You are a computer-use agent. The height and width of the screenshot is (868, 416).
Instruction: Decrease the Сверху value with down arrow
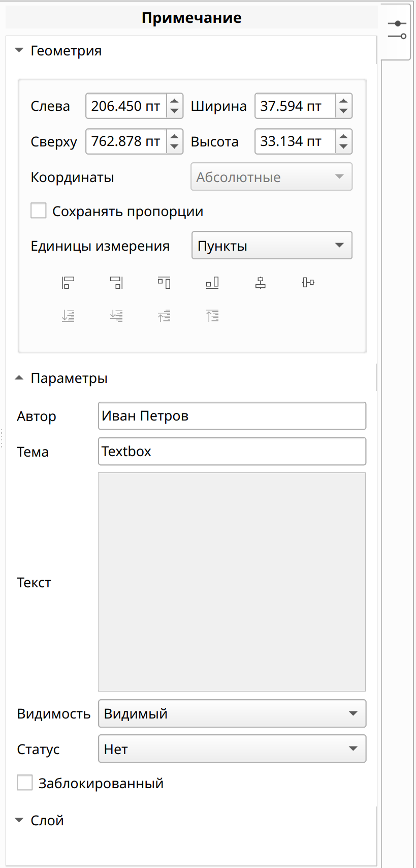(175, 147)
